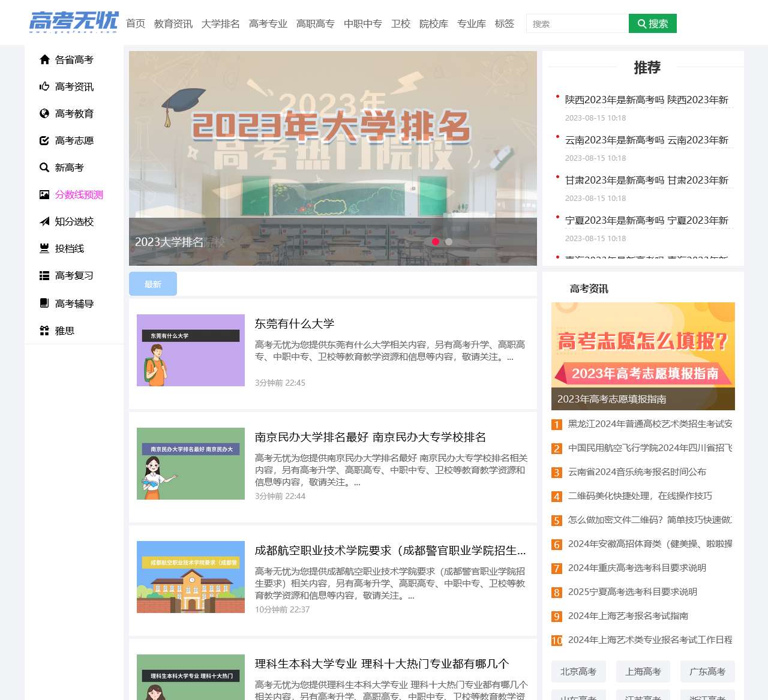Click the podium icon for 投档线

(x=44, y=248)
